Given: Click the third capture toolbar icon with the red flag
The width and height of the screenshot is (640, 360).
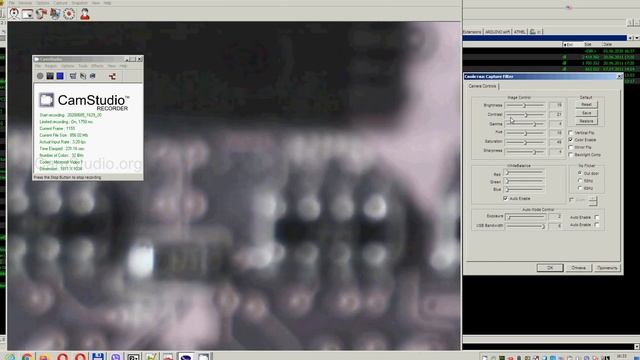Looking at the screenshot, I should [x=41, y=14].
